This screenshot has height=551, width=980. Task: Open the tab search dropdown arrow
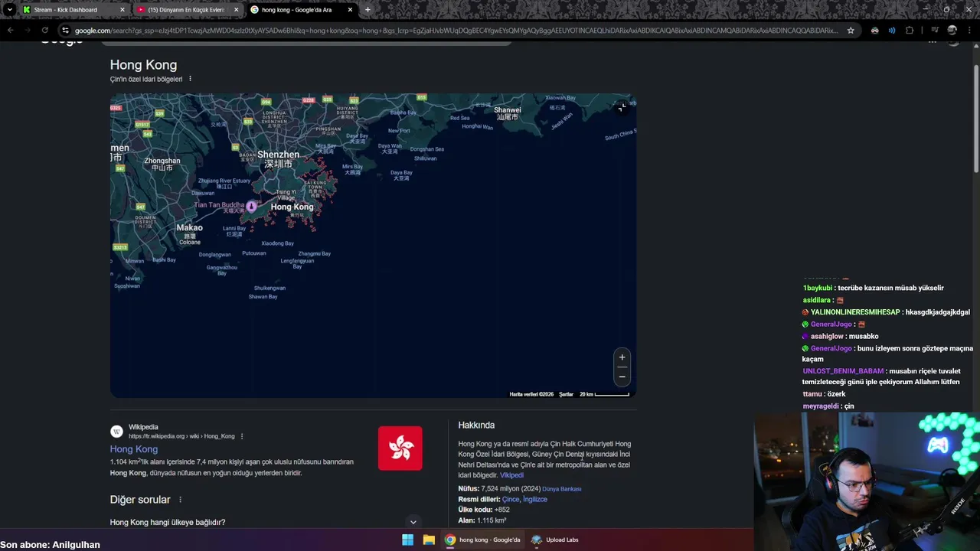click(9, 10)
